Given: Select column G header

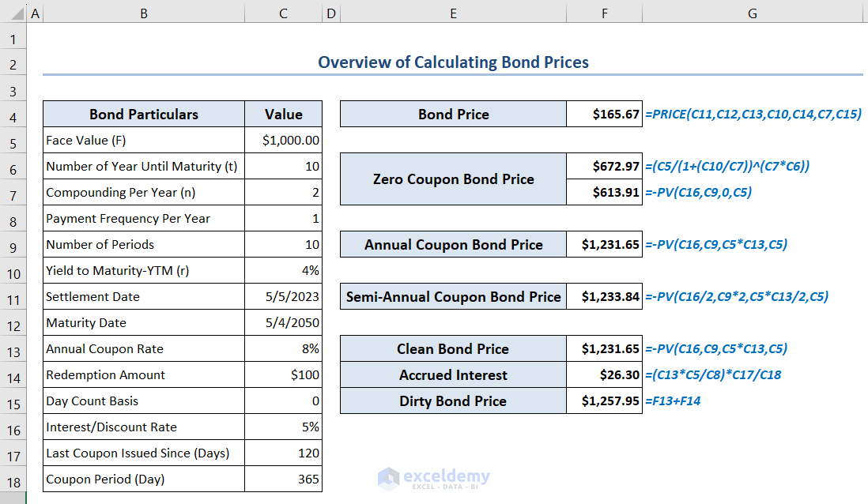Looking at the screenshot, I should click(x=752, y=13).
